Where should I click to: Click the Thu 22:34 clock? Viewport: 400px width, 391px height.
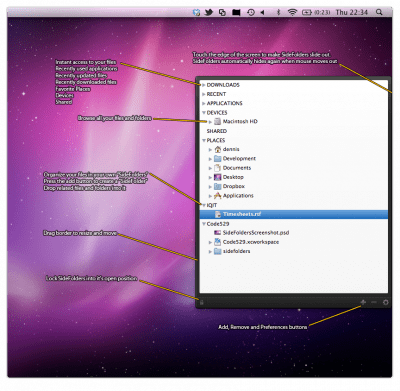tap(352, 12)
